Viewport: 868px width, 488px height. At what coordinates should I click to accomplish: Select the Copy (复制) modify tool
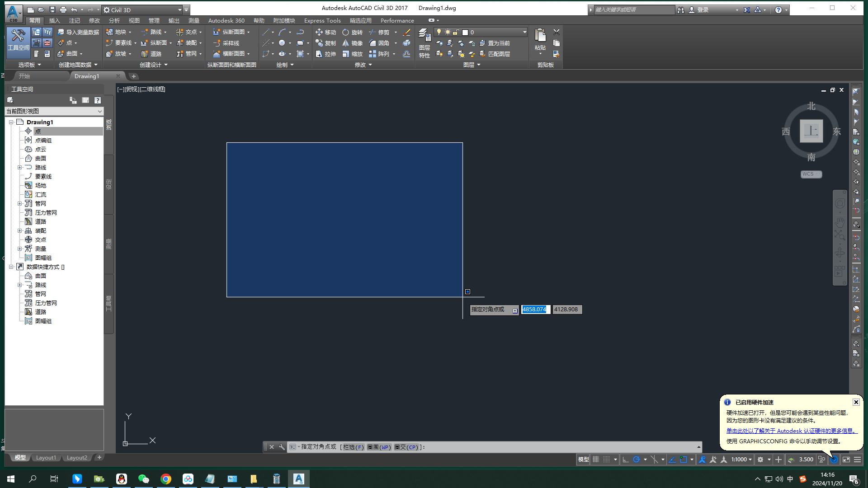325,43
